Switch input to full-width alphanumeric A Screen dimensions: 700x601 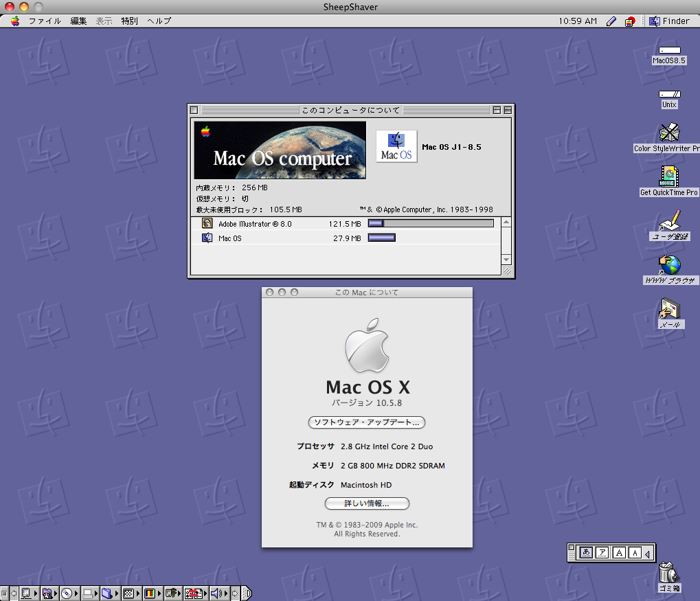(x=619, y=553)
